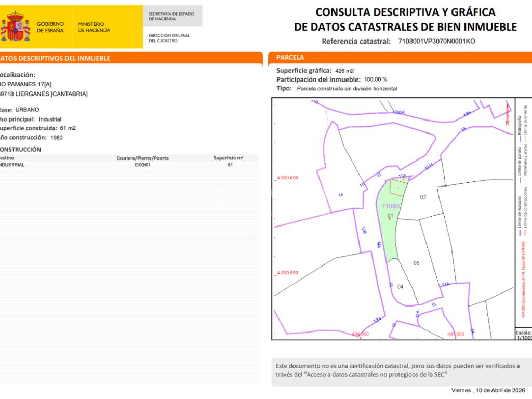
Task: Click parcel 05 on the map
Action: click(416, 263)
